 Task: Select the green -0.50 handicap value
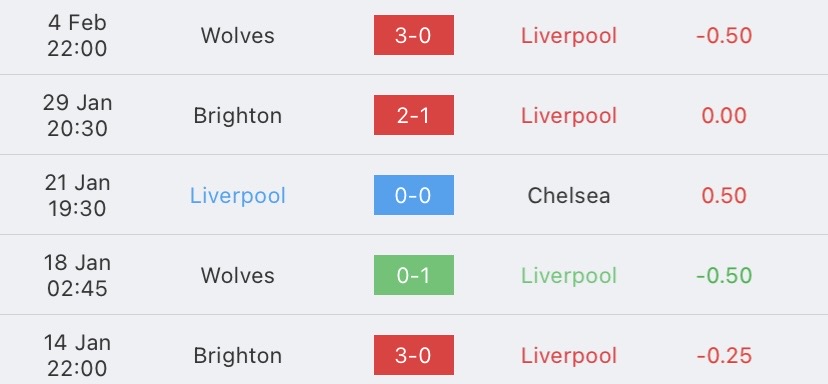[724, 275]
